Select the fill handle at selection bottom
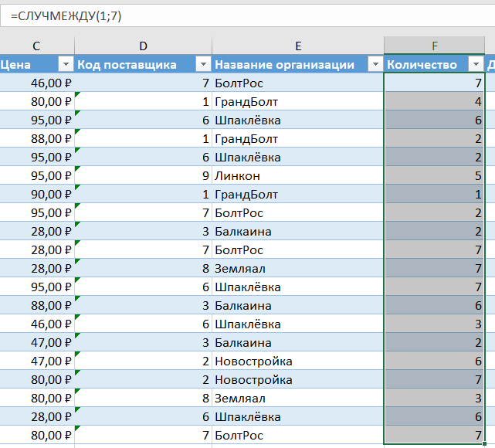Image resolution: width=495 pixels, height=448 pixels. click(485, 444)
